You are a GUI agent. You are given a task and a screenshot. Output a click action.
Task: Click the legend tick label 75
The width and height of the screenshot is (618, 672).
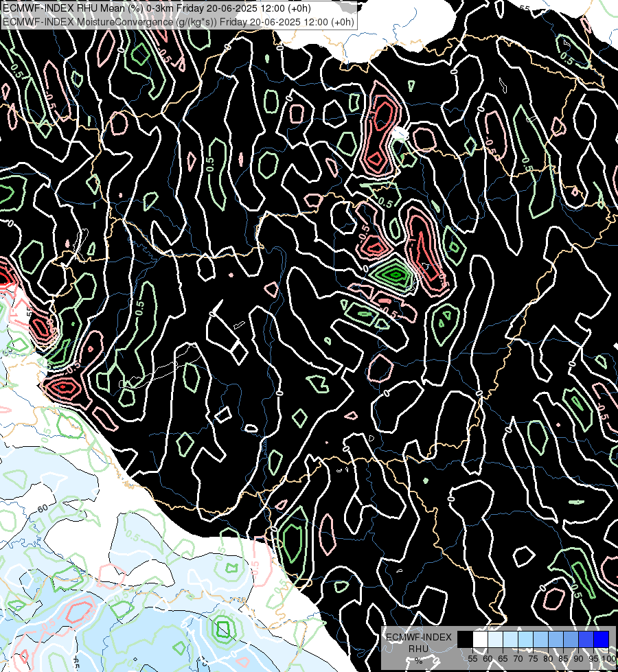click(533, 659)
